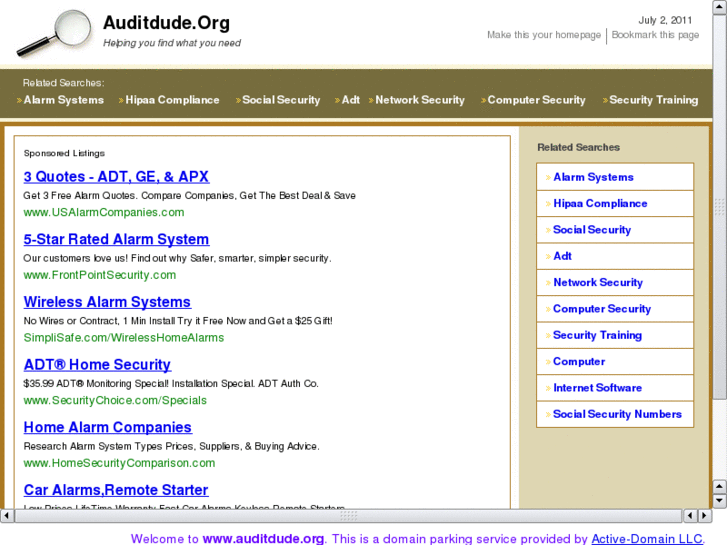This screenshot has height=545, width=727.
Task: Visit SimpliSafe.com/WirelessHomeAlarms link
Action: point(124,338)
